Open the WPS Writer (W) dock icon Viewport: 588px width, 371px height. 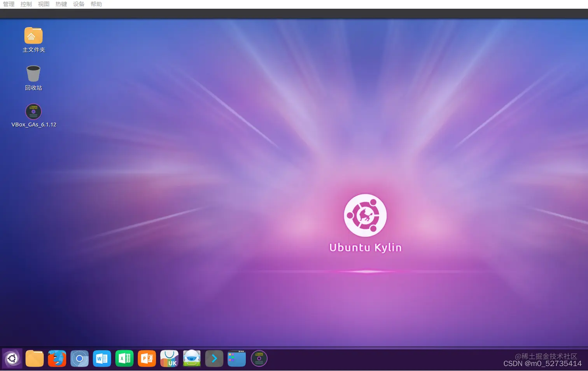point(102,359)
